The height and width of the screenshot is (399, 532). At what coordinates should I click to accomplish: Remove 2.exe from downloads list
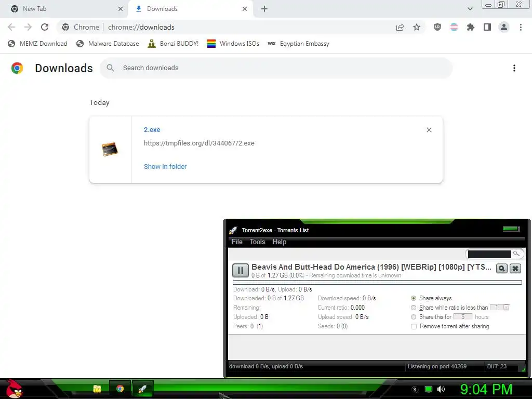coord(429,130)
